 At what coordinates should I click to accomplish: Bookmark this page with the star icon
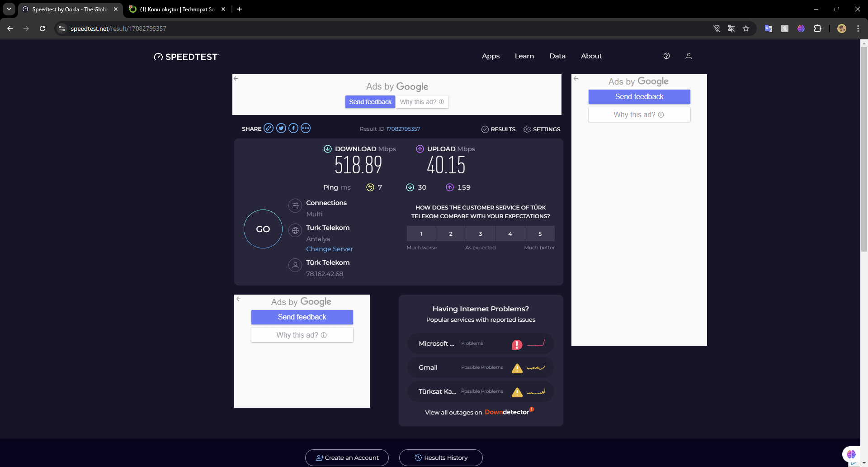coord(746,29)
